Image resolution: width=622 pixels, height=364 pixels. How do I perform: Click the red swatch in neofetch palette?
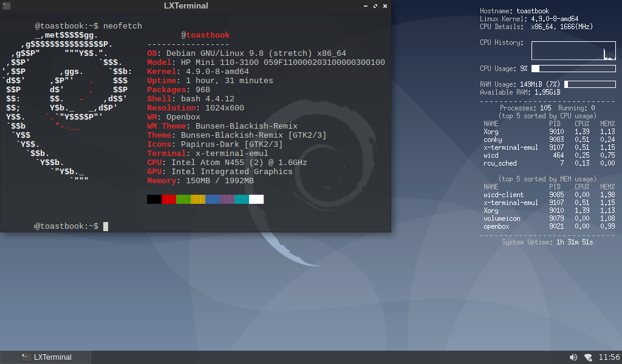point(169,199)
